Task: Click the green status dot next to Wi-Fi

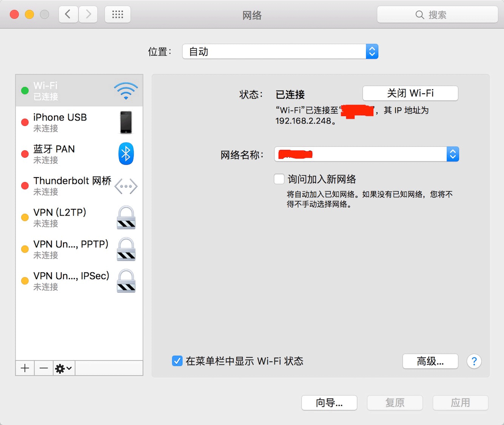Action: [25, 91]
